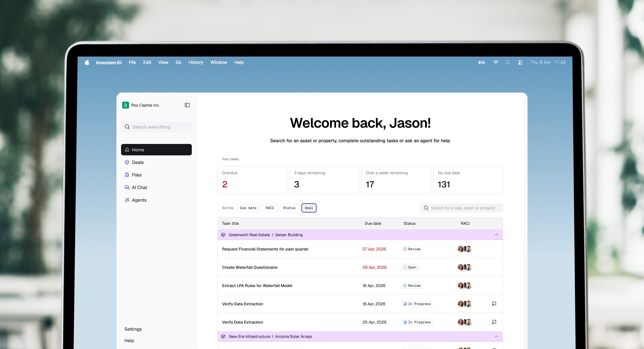Open the Files section in the sidebar
The image size is (644, 349).
[x=136, y=175]
